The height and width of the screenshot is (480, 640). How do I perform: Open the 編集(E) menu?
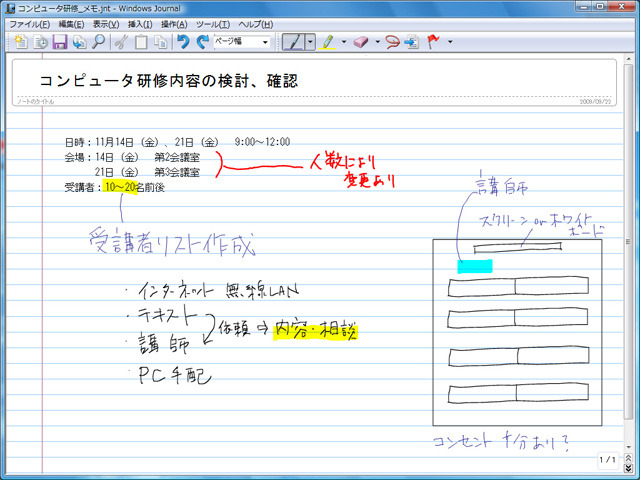tap(71, 24)
